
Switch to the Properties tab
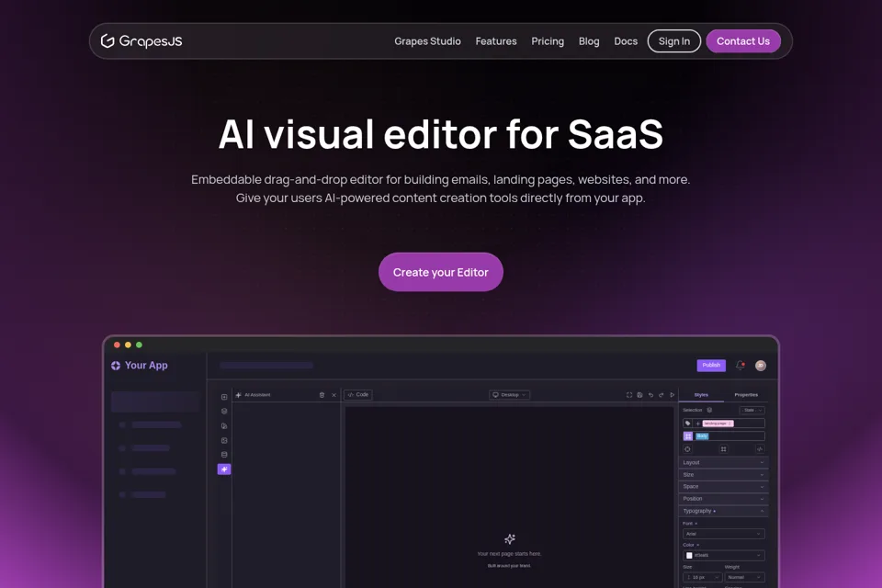point(746,395)
